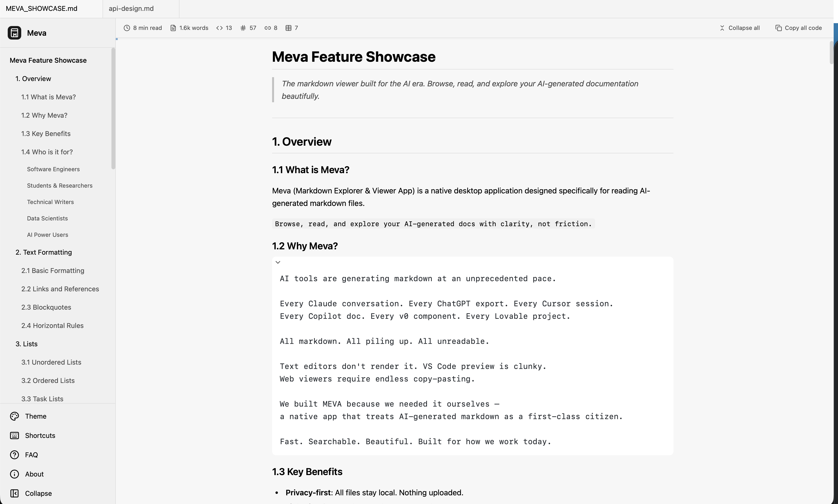Image resolution: width=838 pixels, height=504 pixels.
Task: Open the About page
Action: [34, 474]
